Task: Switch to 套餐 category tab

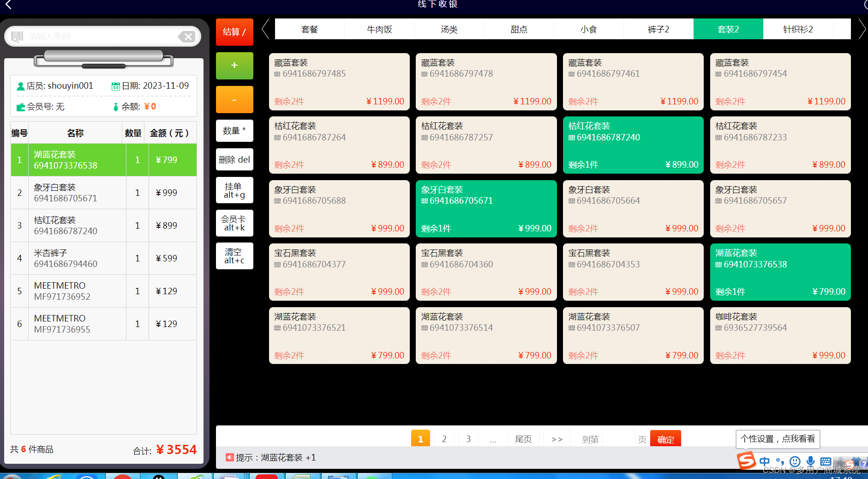Action: (x=310, y=29)
